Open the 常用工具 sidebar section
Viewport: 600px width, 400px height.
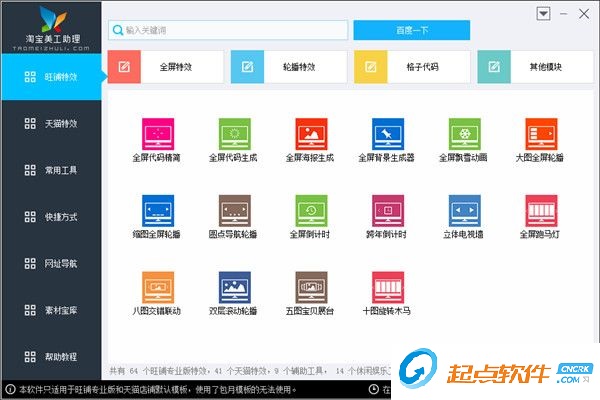click(x=51, y=170)
